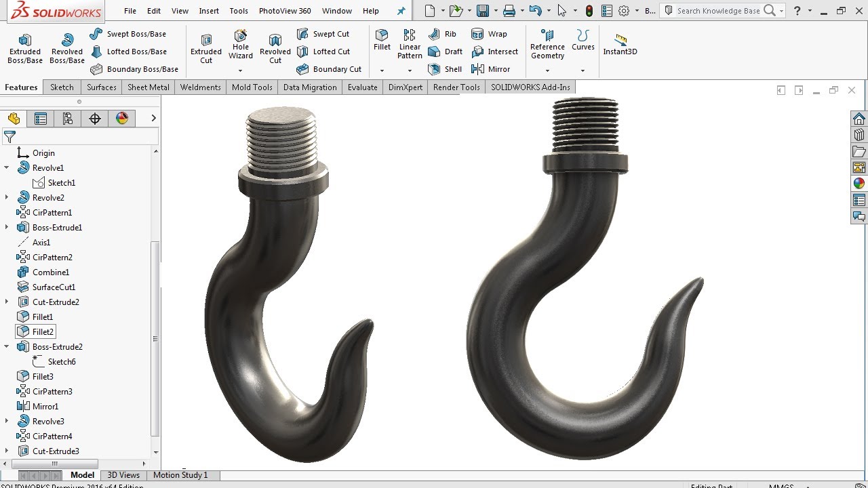Screen dimensions: 868x488
Task: Open the Curves dropdown arrow
Action: (583, 70)
